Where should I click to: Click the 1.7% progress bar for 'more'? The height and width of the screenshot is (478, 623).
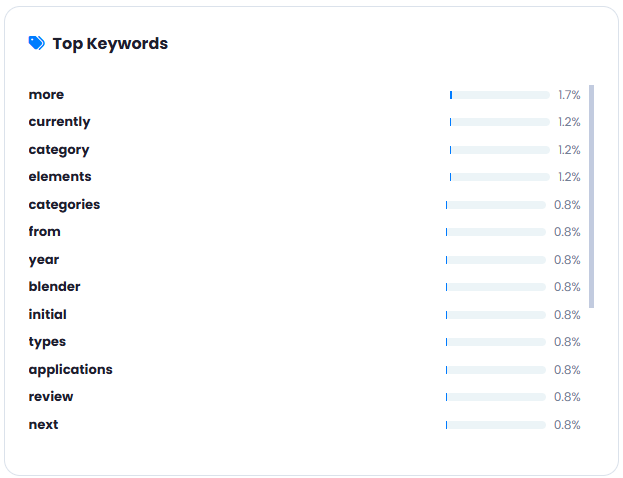[x=500, y=95]
